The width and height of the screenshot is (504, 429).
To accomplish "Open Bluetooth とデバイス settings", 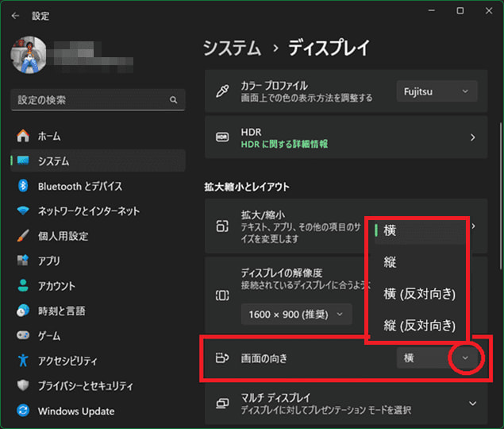I will click(x=79, y=186).
